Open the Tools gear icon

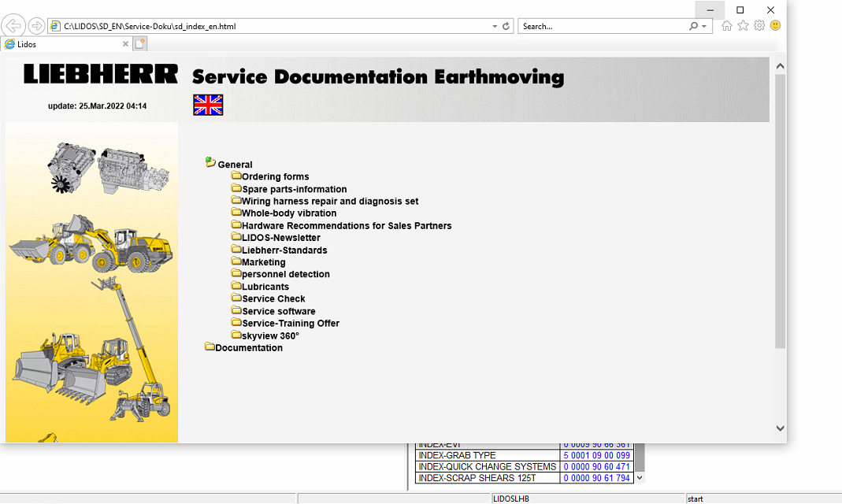pyautogui.click(x=759, y=25)
